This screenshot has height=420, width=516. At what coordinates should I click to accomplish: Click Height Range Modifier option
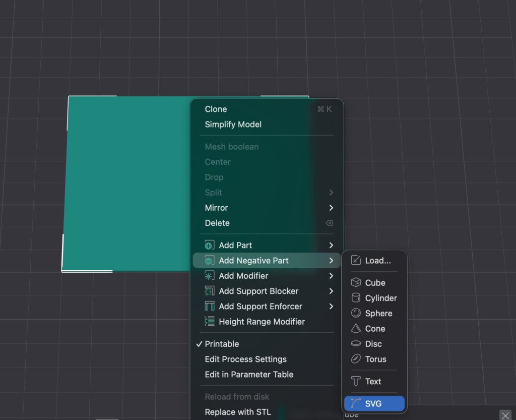click(262, 322)
